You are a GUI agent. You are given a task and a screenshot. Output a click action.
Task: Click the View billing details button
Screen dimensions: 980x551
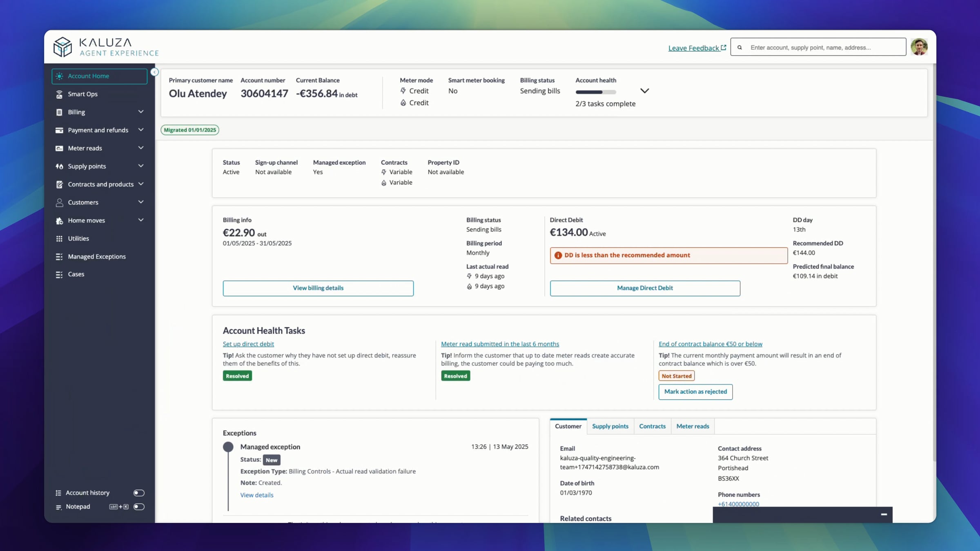(x=318, y=288)
